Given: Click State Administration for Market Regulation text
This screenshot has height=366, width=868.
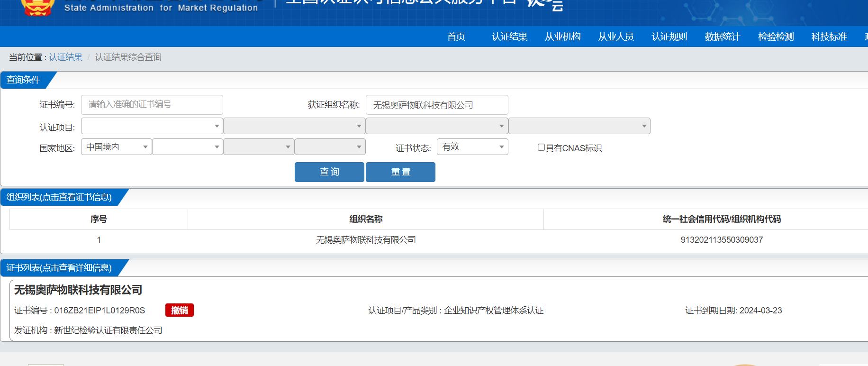Looking at the screenshot, I should click(x=161, y=8).
